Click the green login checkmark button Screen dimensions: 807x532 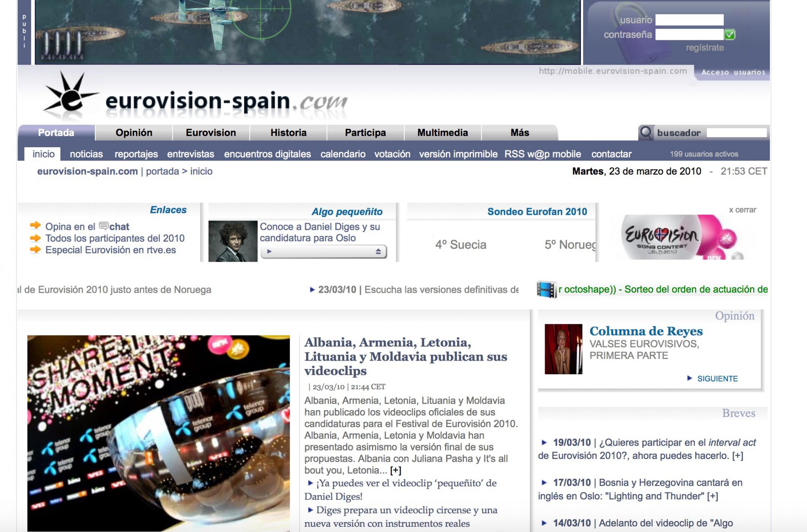pyautogui.click(x=730, y=35)
